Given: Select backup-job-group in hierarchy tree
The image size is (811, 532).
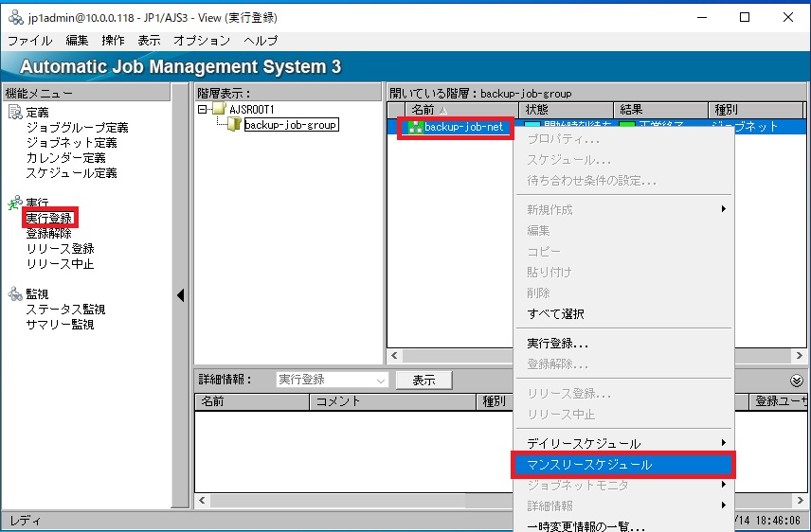Looking at the screenshot, I should point(291,125).
